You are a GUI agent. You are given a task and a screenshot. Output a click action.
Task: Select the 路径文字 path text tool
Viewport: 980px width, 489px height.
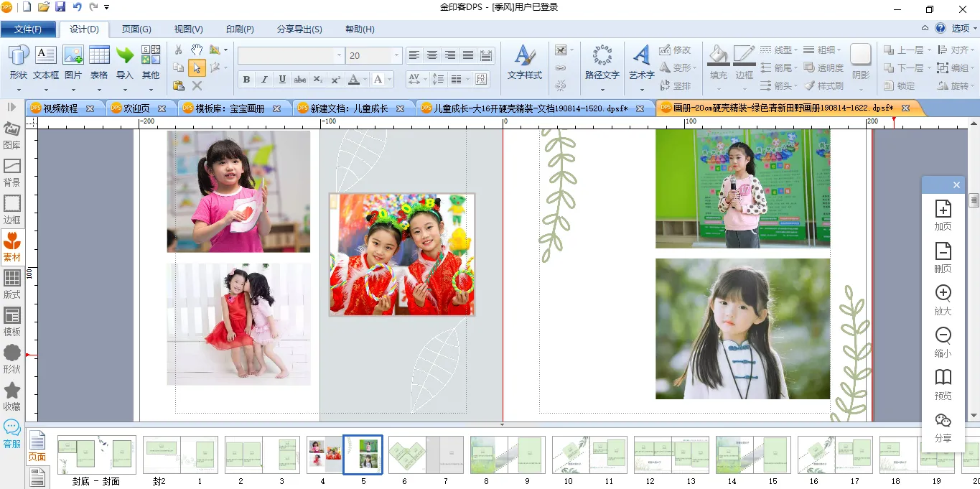tap(602, 56)
